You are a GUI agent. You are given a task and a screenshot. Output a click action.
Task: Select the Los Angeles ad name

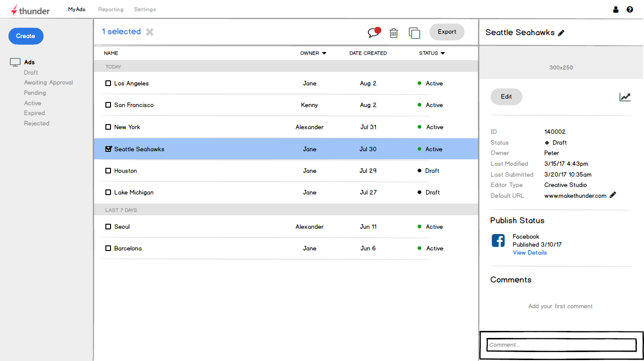(131, 83)
